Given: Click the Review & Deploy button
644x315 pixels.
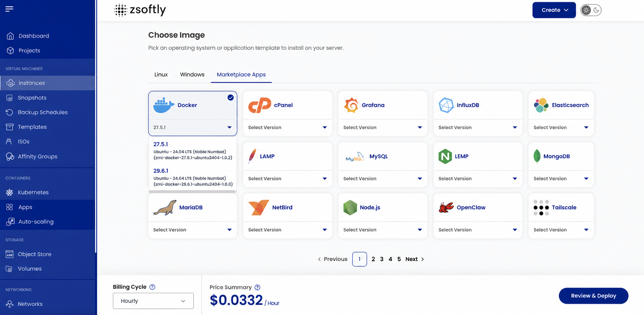Looking at the screenshot, I should pos(594,296).
